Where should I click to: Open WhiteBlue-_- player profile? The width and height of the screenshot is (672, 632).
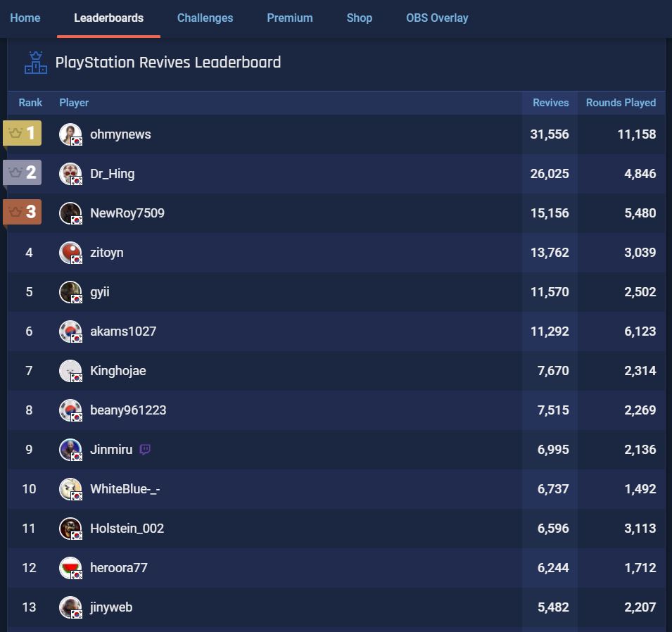125,489
